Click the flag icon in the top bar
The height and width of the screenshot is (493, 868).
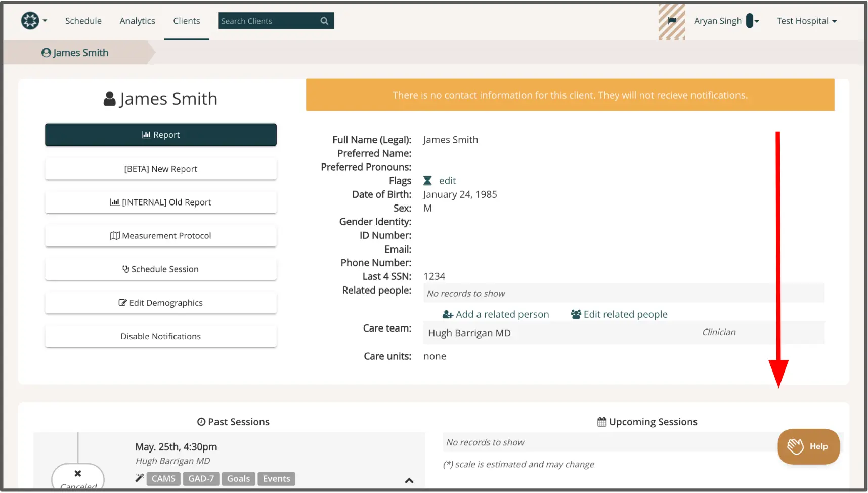672,21
